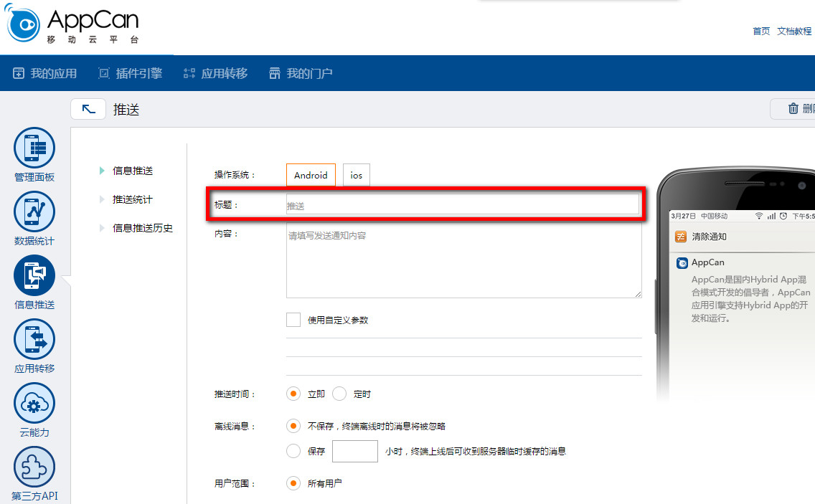Open the 数据统计 sidebar icon
This screenshot has width=815, height=504.
click(34, 212)
